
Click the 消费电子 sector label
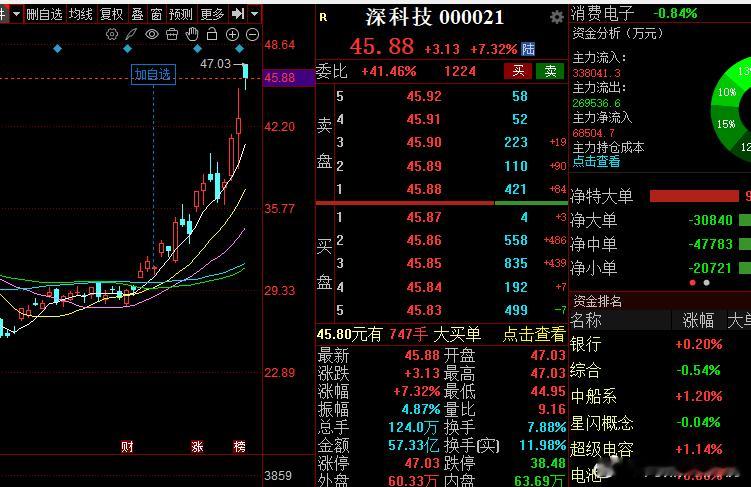[x=602, y=13]
